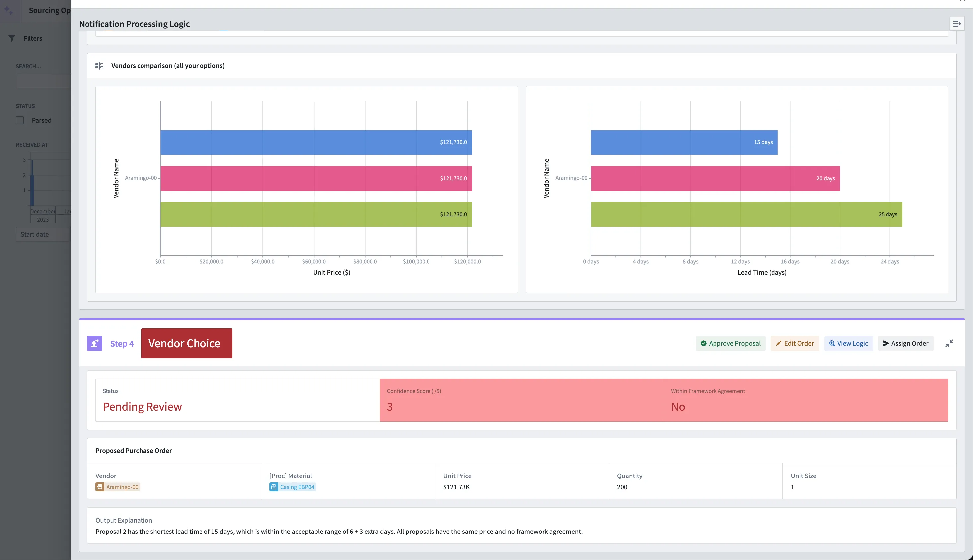Click the Output Explanation paragraph text
Viewport: 973px width, 560px height.
click(x=339, y=532)
